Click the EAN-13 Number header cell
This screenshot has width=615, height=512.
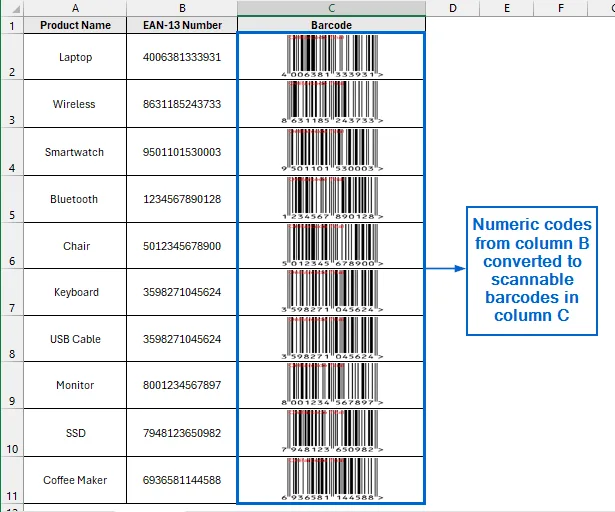point(182,25)
